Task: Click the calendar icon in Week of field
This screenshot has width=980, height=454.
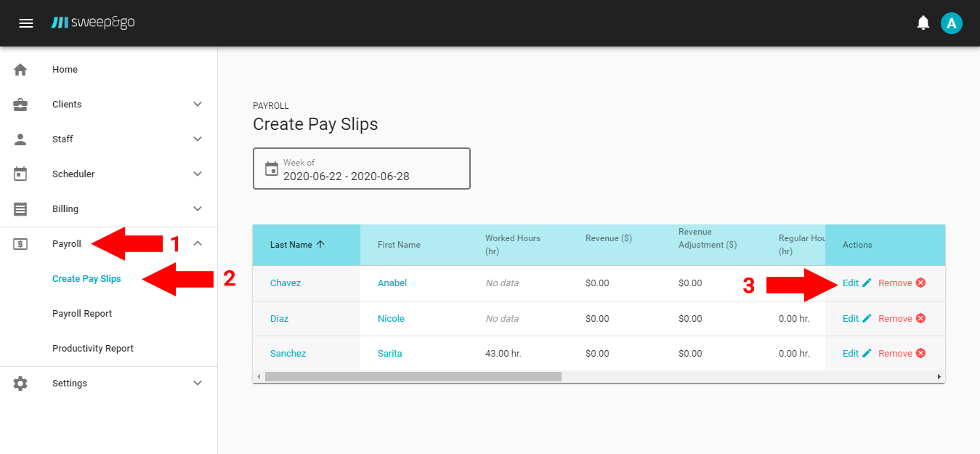Action: [x=272, y=169]
